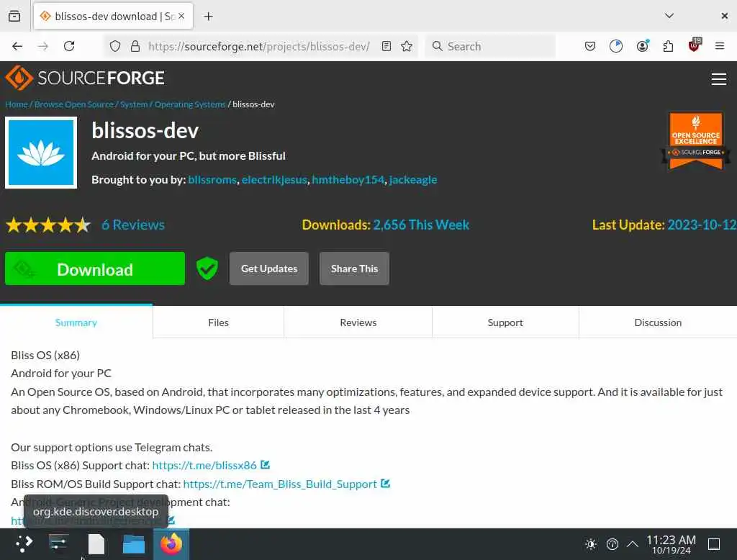Image resolution: width=737 pixels, height=560 pixels.
Task: Expand the list all tabs chevron
Action: tap(669, 16)
